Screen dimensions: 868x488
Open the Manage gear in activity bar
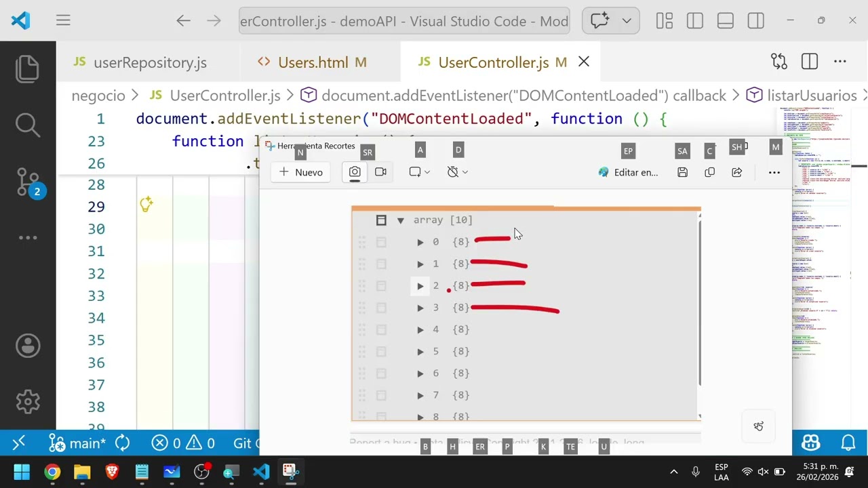click(x=28, y=401)
